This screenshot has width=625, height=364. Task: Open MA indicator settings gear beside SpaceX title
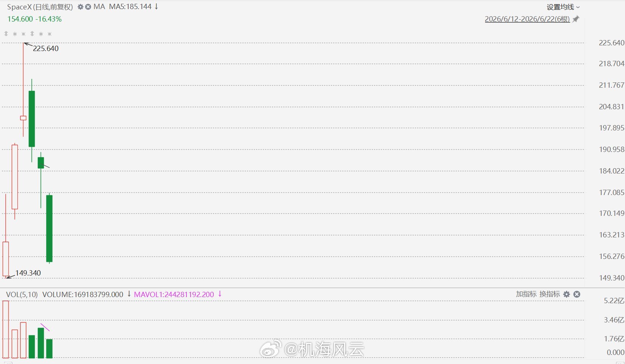[80, 7]
